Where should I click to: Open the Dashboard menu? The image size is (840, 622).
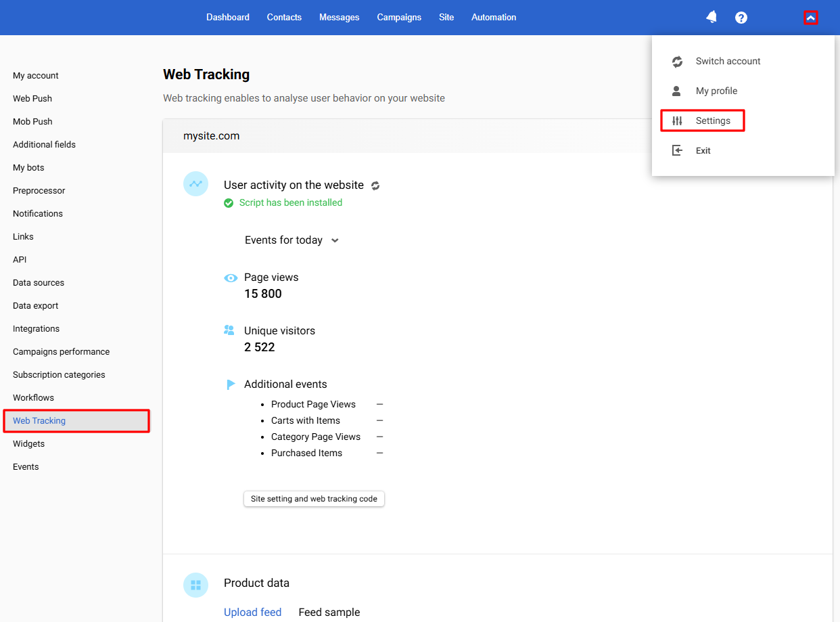point(228,18)
